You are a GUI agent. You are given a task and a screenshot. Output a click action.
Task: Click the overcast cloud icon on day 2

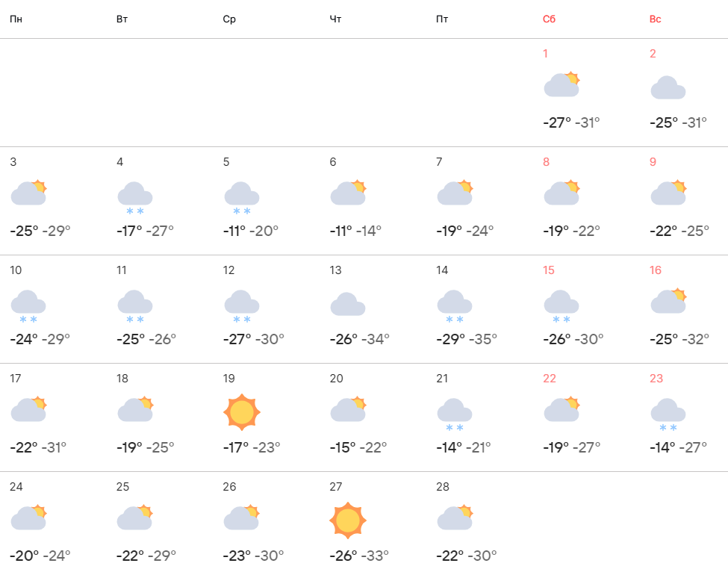[x=668, y=87]
